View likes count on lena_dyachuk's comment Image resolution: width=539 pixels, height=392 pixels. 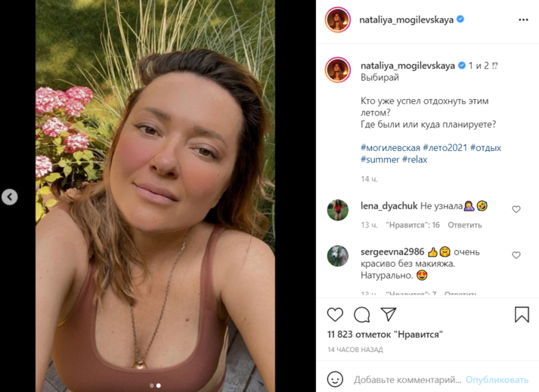pyautogui.click(x=413, y=225)
